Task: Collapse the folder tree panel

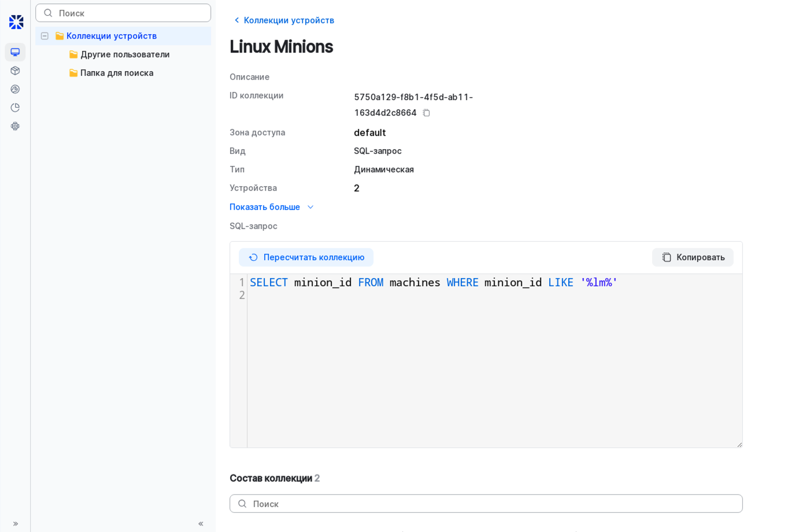Action: point(201,524)
